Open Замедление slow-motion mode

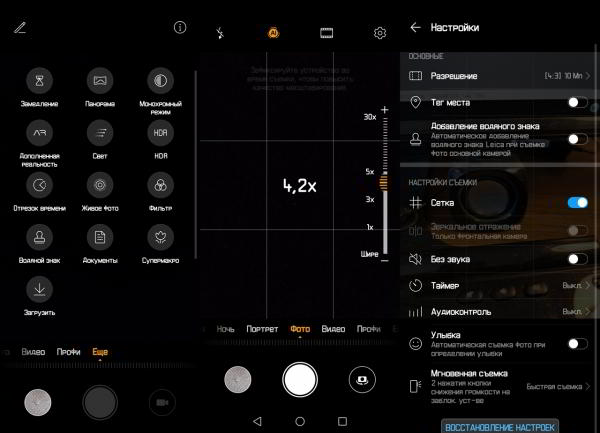(40, 80)
